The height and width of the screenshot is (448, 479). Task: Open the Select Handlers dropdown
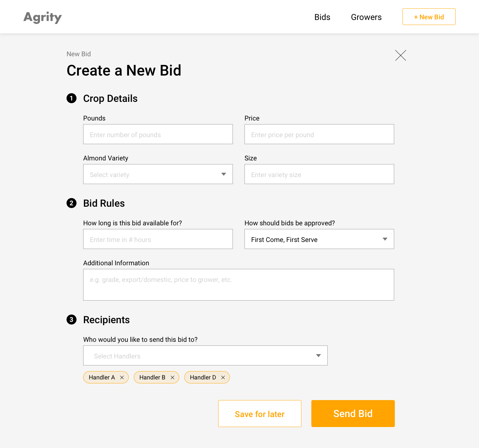tap(205, 355)
